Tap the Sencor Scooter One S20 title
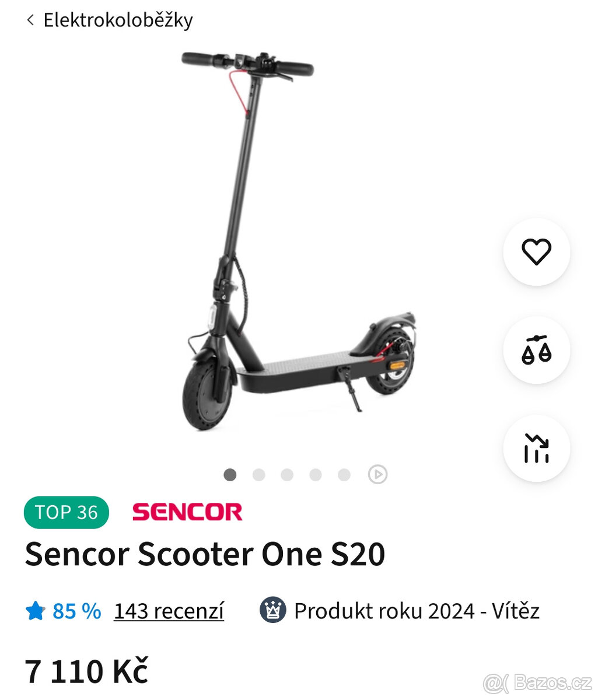The image size is (598, 700). pyautogui.click(x=205, y=554)
